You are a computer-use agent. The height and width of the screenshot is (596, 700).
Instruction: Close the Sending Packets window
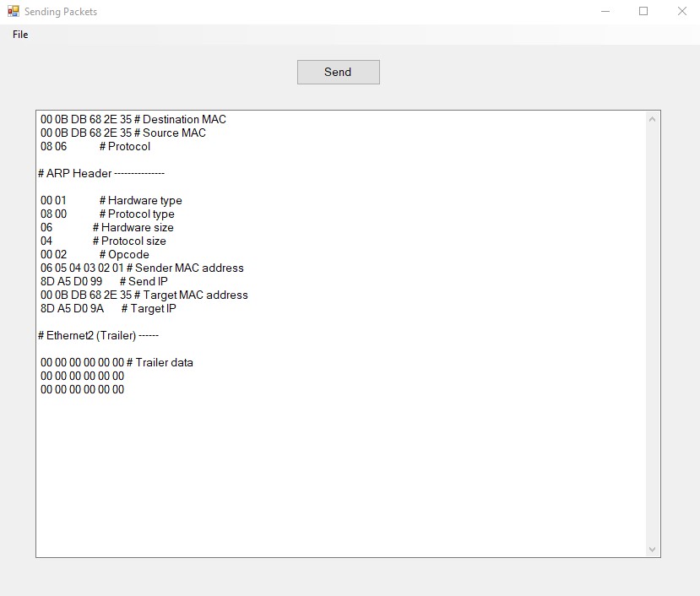(681, 11)
